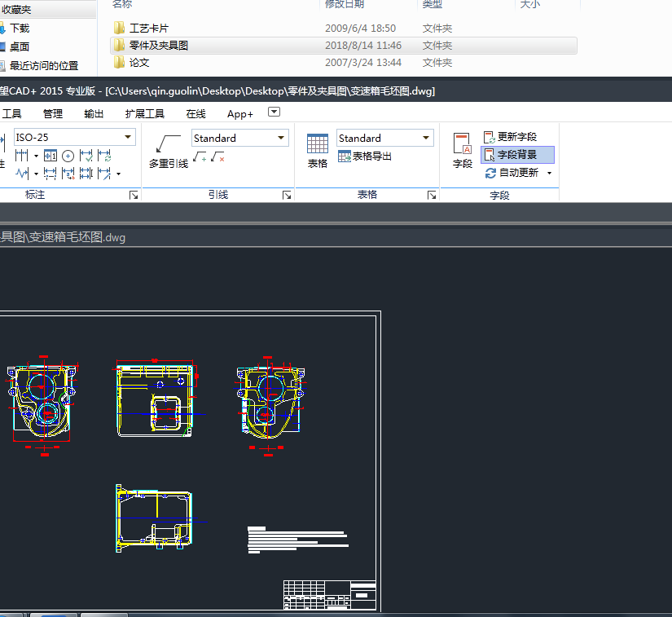Viewport: 672px width, 617px height.
Task: Click the 更新字段 update field button
Action: (511, 137)
